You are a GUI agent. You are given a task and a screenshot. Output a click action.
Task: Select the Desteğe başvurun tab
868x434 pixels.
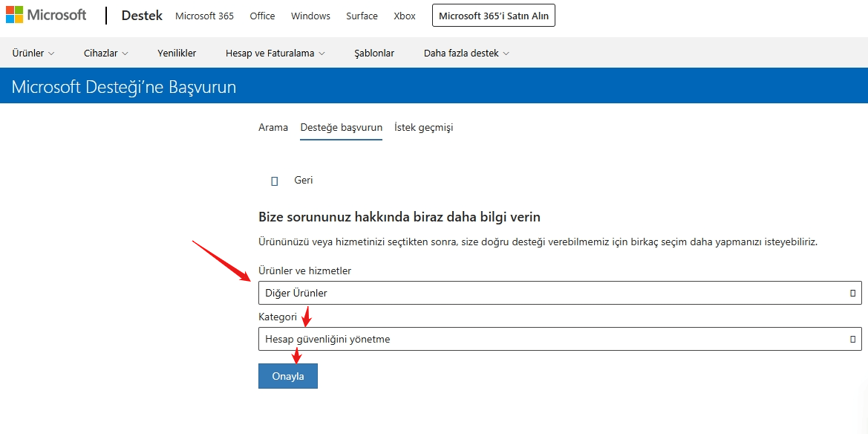pyautogui.click(x=341, y=128)
